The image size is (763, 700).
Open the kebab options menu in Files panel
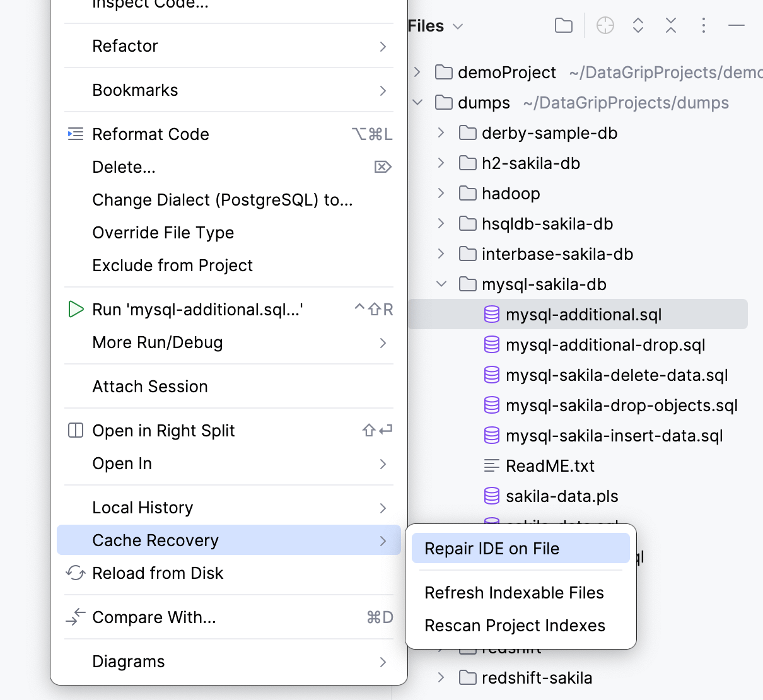(704, 25)
